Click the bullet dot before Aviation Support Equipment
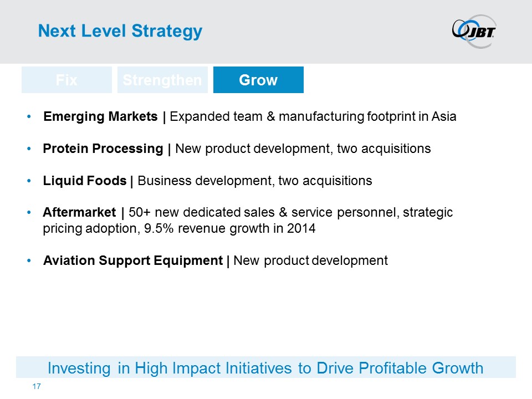532x399 pixels. 29,261
